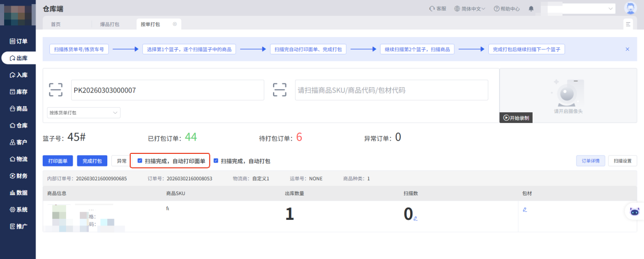Open the tab list menu icon
The image size is (644, 259).
[628, 24]
